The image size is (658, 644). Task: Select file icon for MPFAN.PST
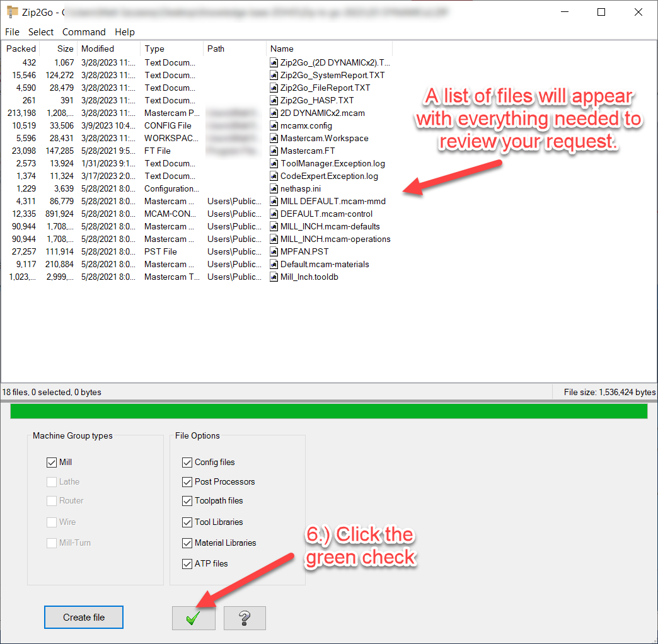coord(274,251)
